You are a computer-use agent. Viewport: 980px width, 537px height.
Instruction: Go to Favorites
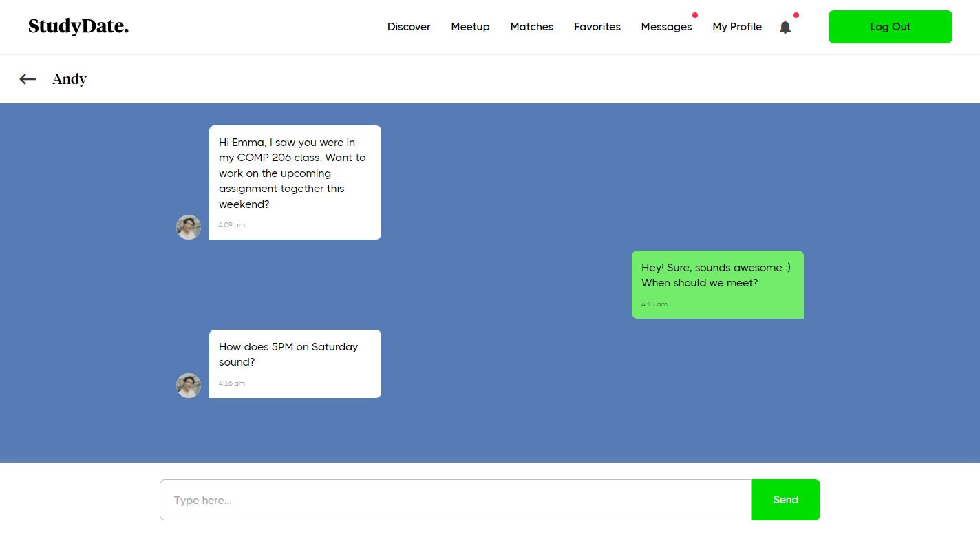[x=597, y=27]
